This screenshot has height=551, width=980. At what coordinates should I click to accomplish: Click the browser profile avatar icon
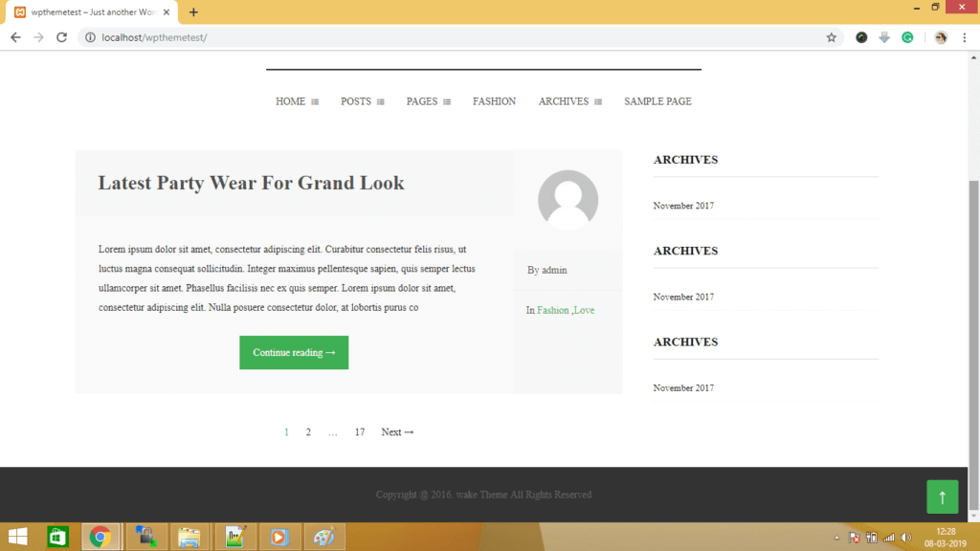pos(939,36)
